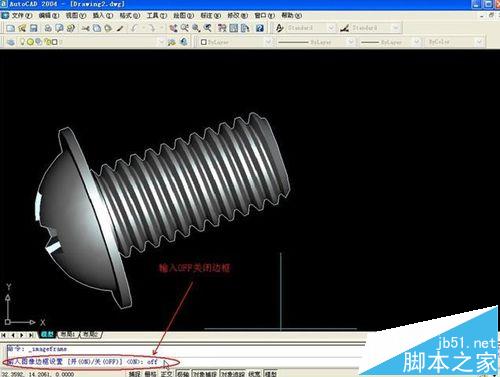
Task: Expand the linetype ByLayer dropdown
Action: pos(351,42)
